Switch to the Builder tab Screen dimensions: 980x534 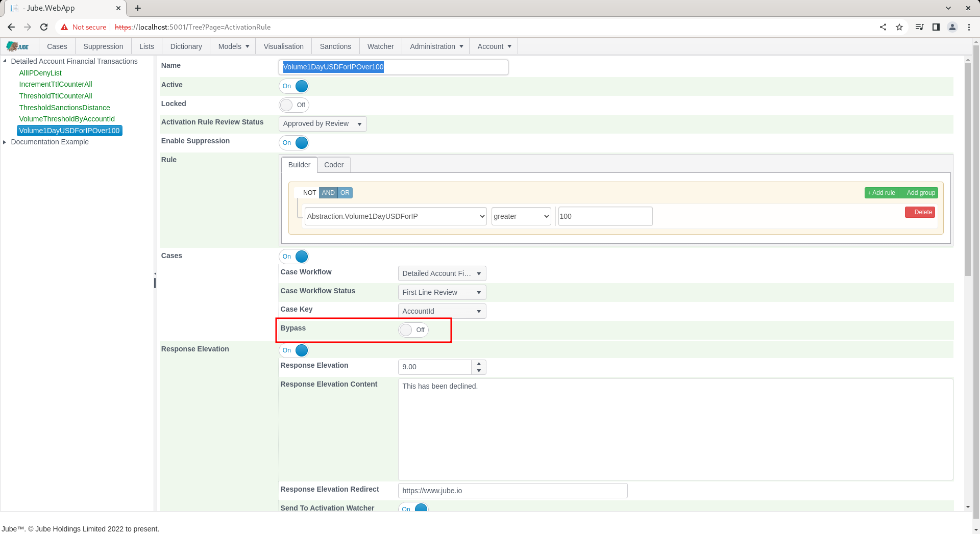[x=299, y=165]
